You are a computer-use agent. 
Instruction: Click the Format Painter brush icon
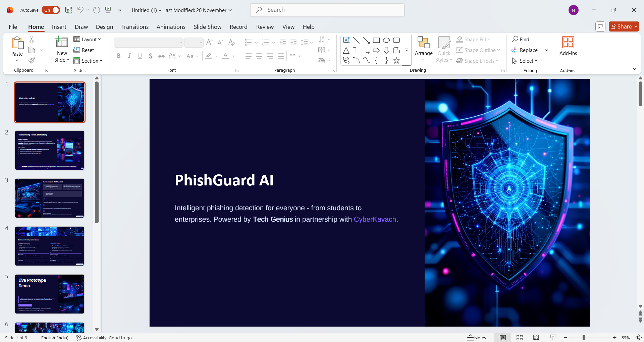point(32,61)
